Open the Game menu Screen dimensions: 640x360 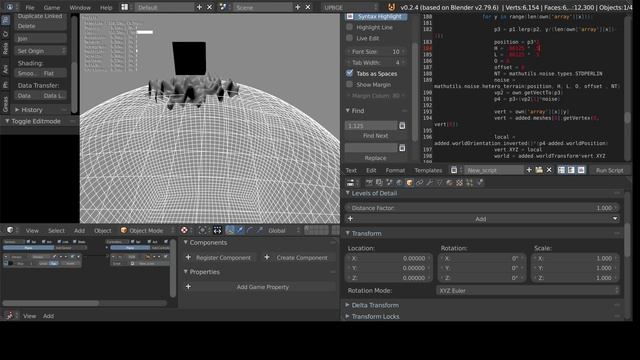coord(52,7)
